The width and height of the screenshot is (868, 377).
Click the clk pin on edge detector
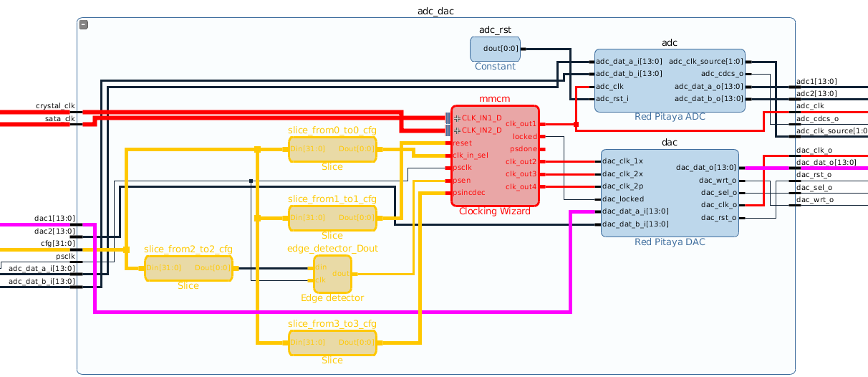click(321, 280)
